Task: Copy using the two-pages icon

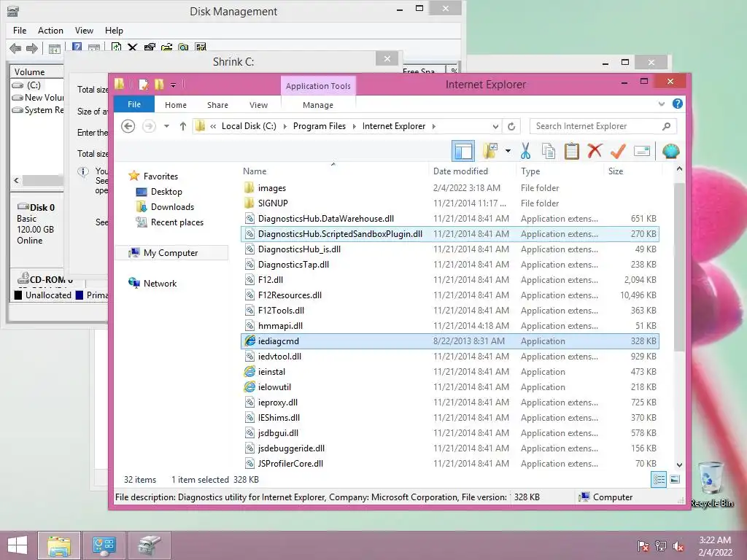Action: (549, 152)
